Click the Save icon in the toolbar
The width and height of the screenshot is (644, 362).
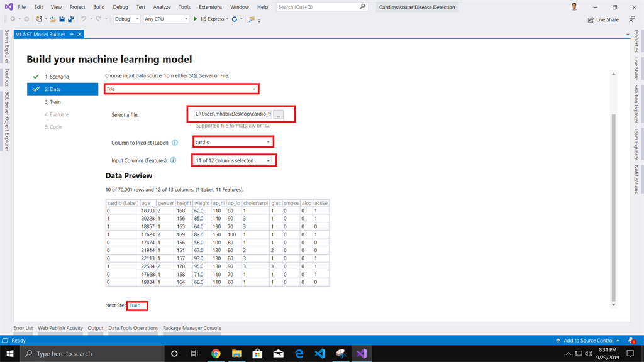pos(62,19)
